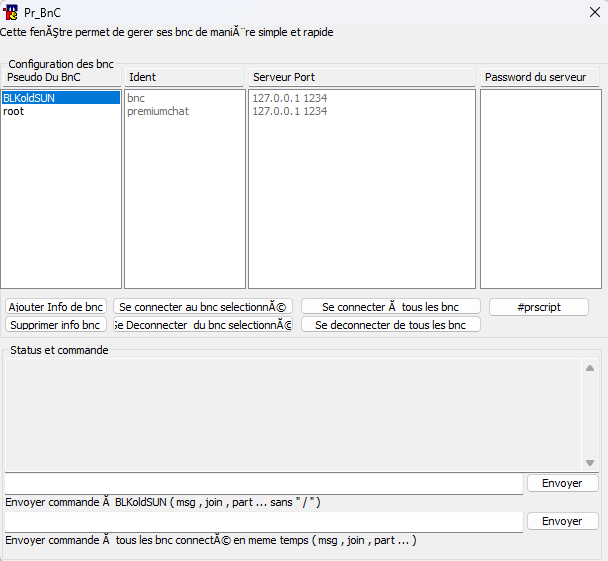Click inside the Status et commande output area
The image size is (608, 561).
tap(293, 415)
